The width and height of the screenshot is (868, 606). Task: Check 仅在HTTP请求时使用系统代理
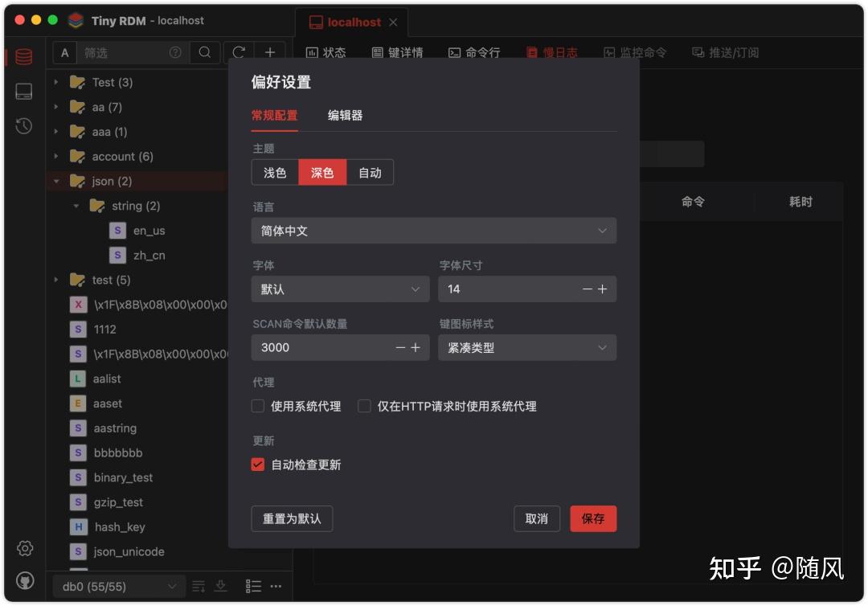(x=364, y=406)
